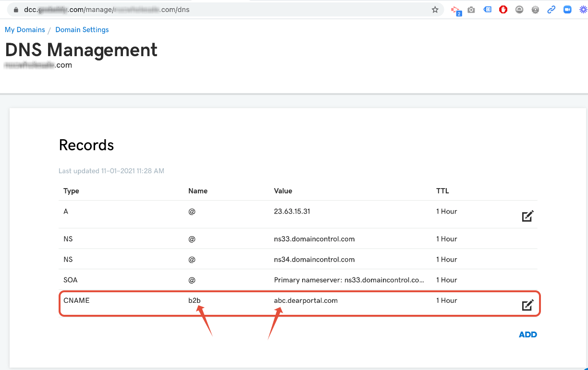Viewport: 588px width, 370px height.
Task: Click ADD to create a new record
Action: [527, 334]
